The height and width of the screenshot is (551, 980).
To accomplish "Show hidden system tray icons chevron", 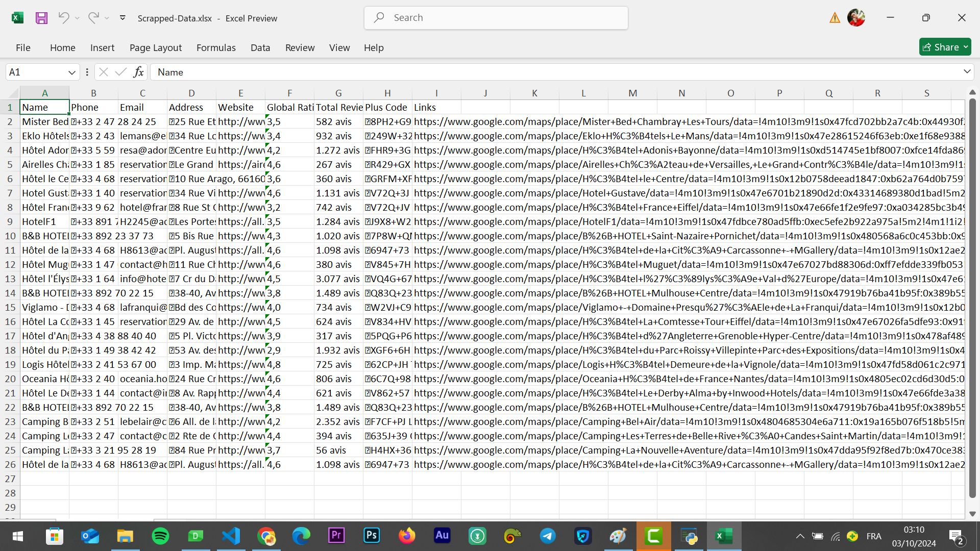I will coord(800,536).
